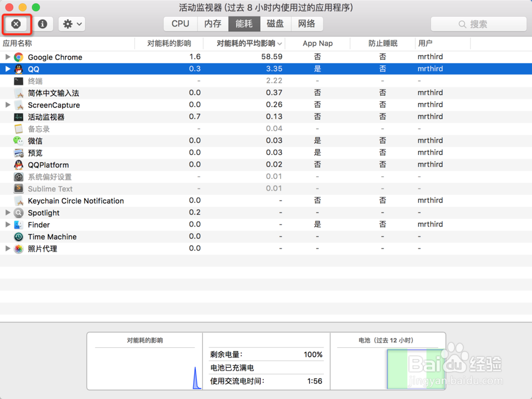Click the Time Machine row icon
The width and height of the screenshot is (532, 399).
point(18,236)
